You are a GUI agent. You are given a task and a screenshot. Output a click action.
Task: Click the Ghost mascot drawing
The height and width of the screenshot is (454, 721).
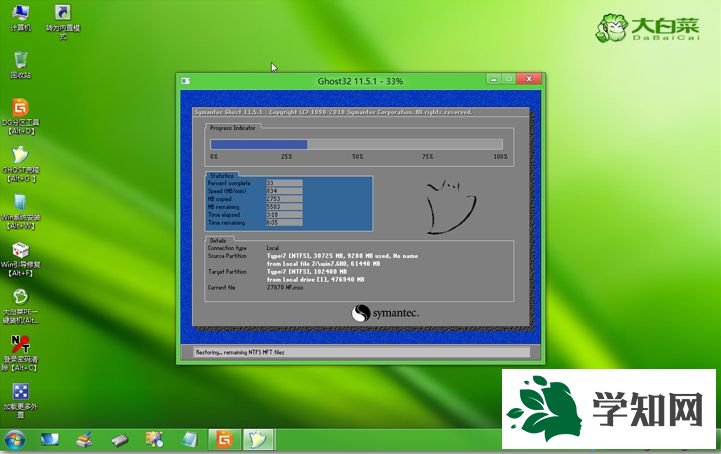tap(451, 207)
